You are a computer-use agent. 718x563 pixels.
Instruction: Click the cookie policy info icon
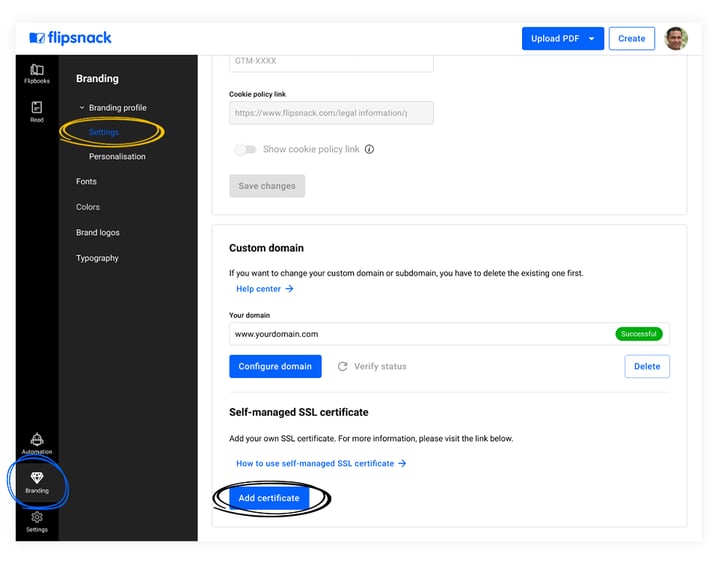(369, 149)
